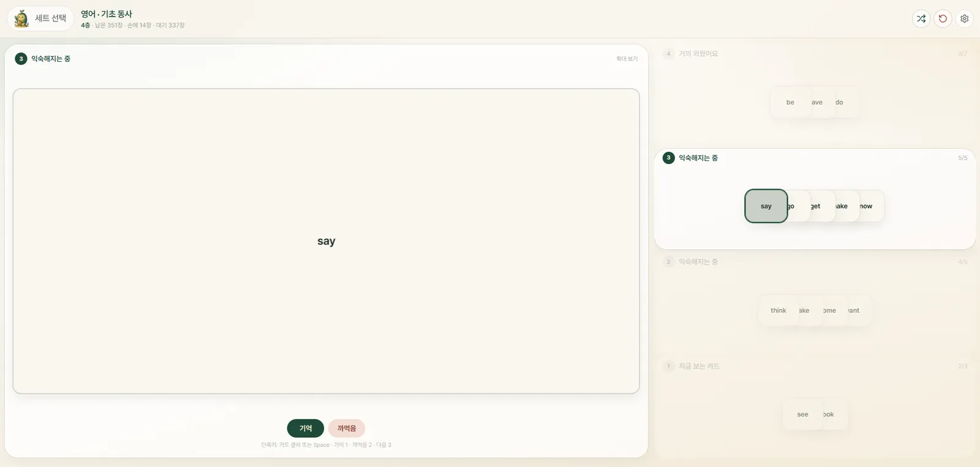This screenshot has width=980, height=467.
Task: Select the 'be' card in box 4
Action: 790,102
